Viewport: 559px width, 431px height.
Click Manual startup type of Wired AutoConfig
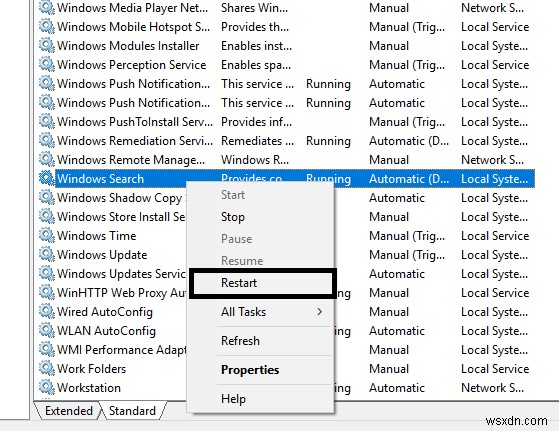point(389,312)
